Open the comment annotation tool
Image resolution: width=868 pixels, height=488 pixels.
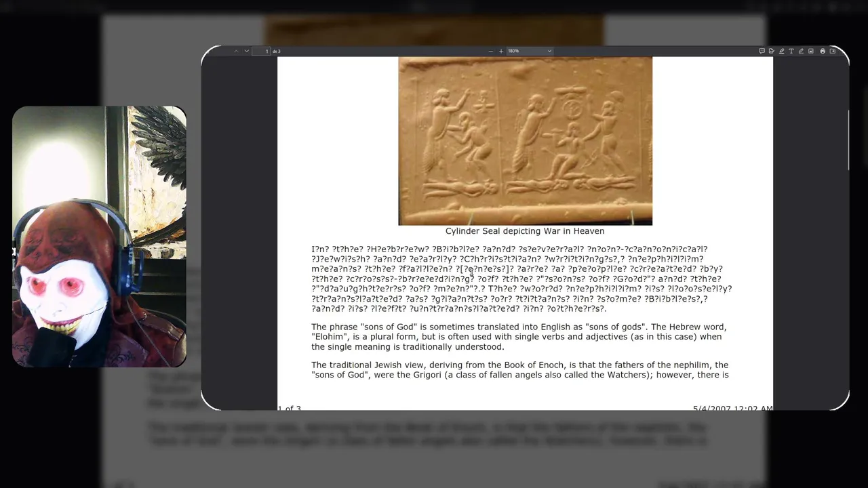pyautogui.click(x=762, y=51)
